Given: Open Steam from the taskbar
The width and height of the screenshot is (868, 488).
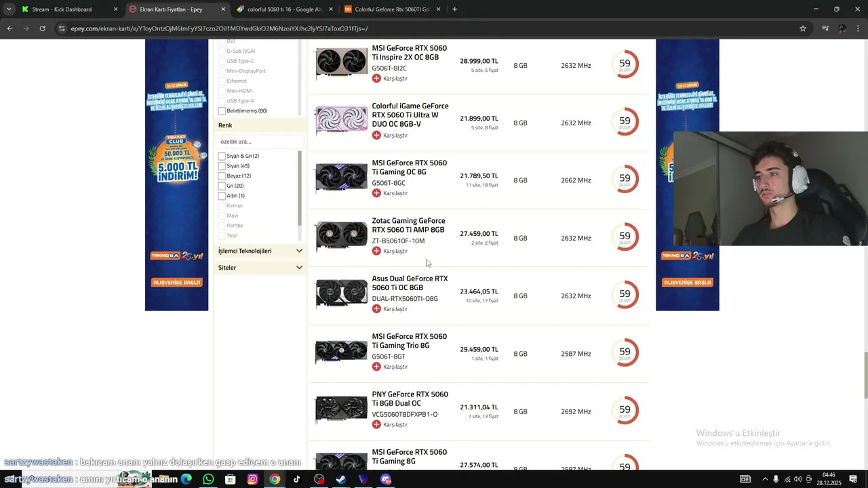Looking at the screenshot, I should tap(341, 479).
